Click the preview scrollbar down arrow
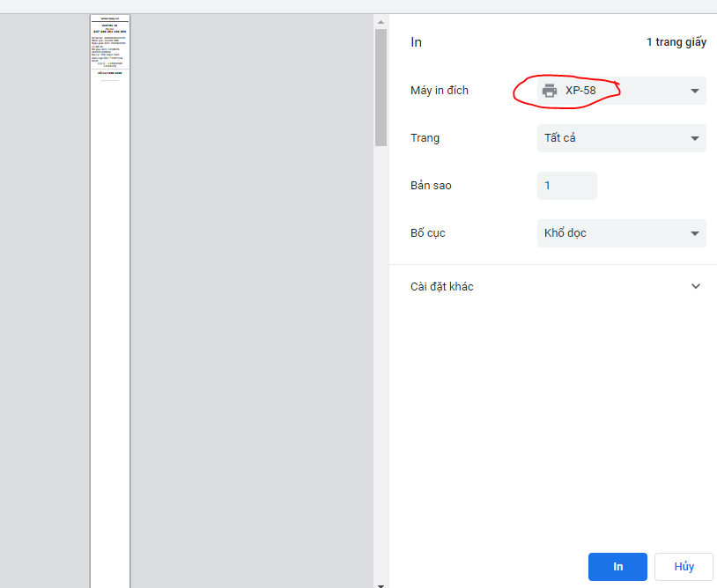This screenshot has height=588, width=717. (x=381, y=584)
